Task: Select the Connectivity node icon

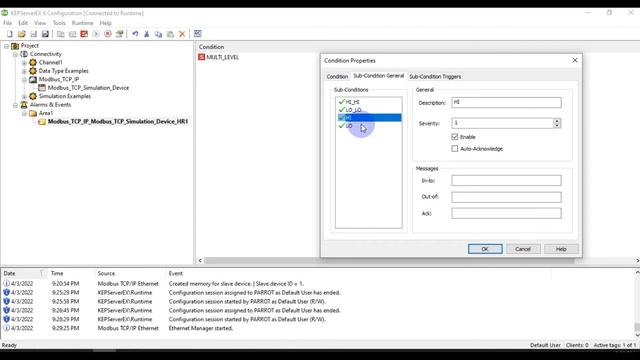Action: click(24, 54)
